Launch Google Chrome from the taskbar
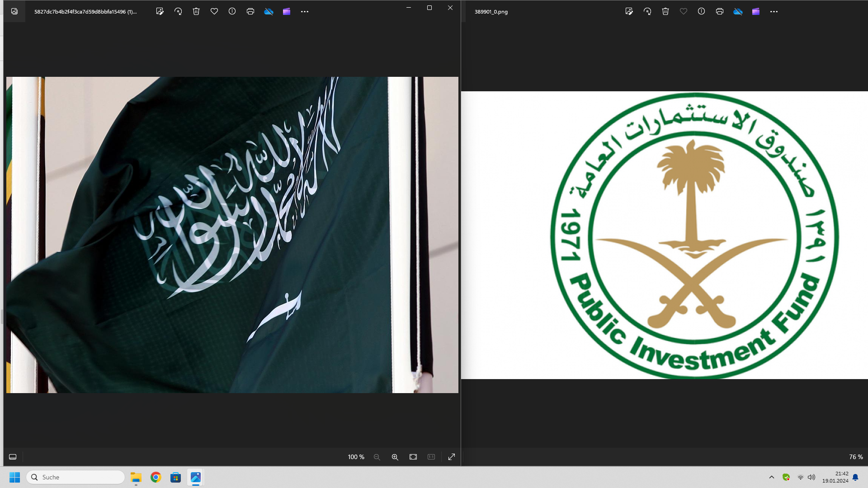Viewport: 868px width, 488px height. pos(156,477)
